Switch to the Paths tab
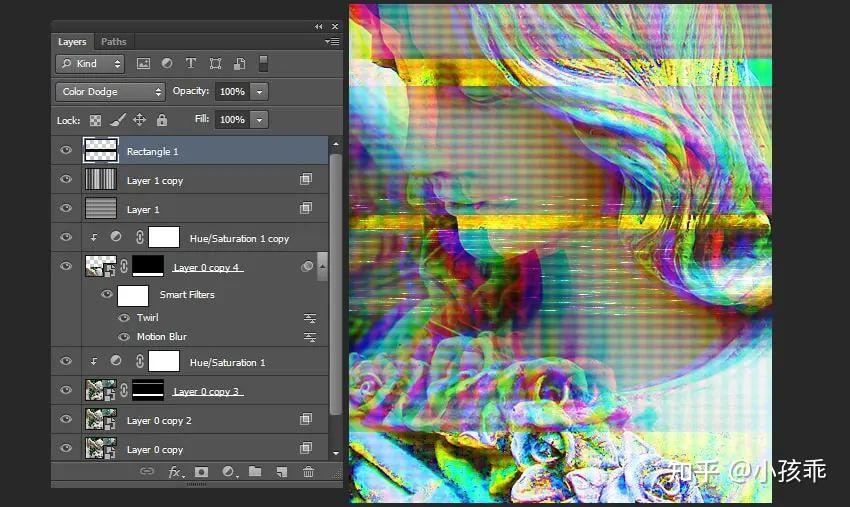Screen dimensions: 850x507 pyautogui.click(x=113, y=42)
